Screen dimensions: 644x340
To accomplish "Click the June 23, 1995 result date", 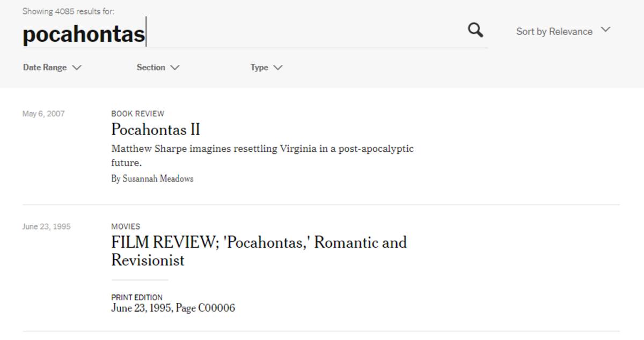I will click(46, 226).
